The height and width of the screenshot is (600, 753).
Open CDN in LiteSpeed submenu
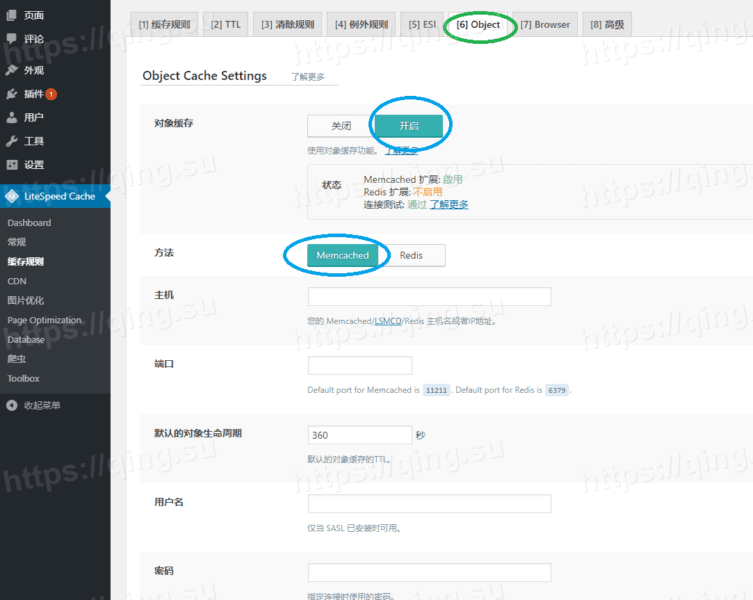[x=17, y=282]
